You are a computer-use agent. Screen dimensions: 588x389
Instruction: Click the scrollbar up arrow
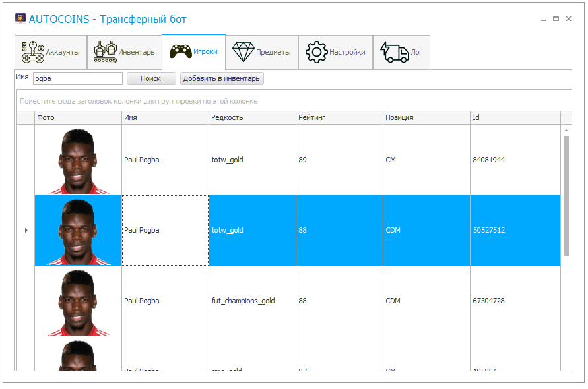(566, 130)
